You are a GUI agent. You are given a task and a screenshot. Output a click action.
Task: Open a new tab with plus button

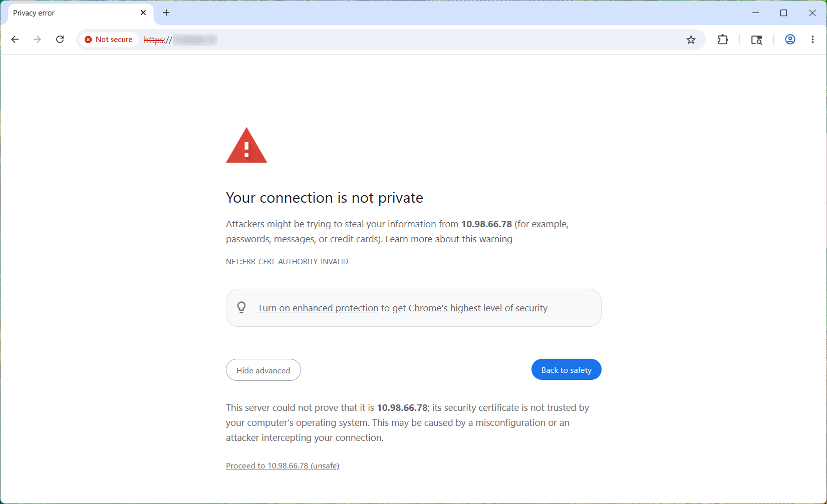[x=166, y=13]
